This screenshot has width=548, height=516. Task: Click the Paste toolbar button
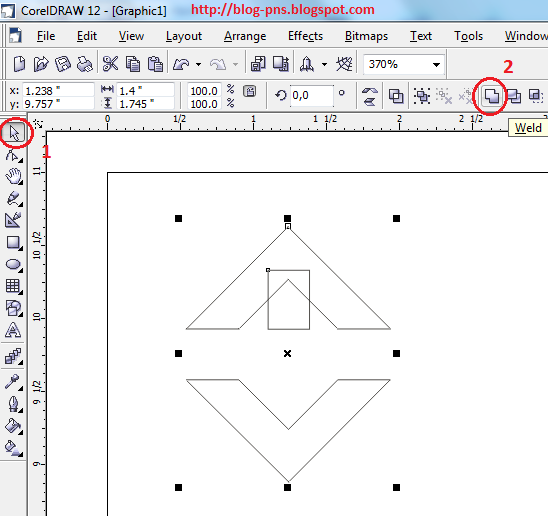(x=155, y=64)
